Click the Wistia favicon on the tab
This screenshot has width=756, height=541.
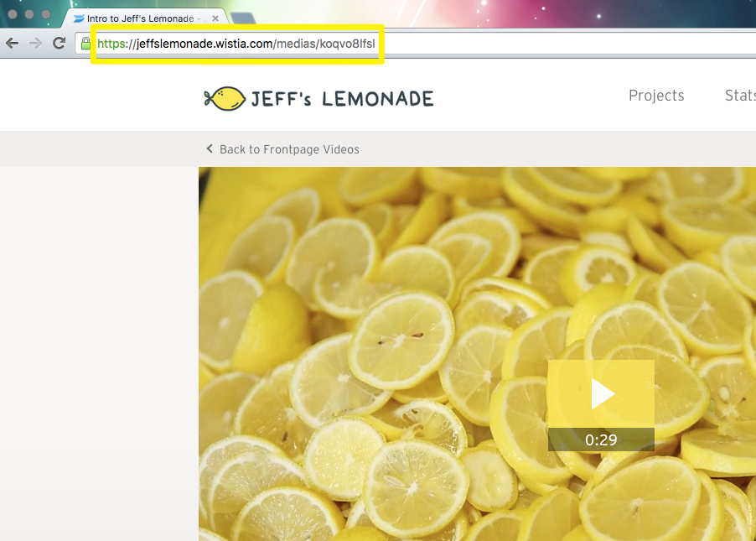click(x=79, y=18)
